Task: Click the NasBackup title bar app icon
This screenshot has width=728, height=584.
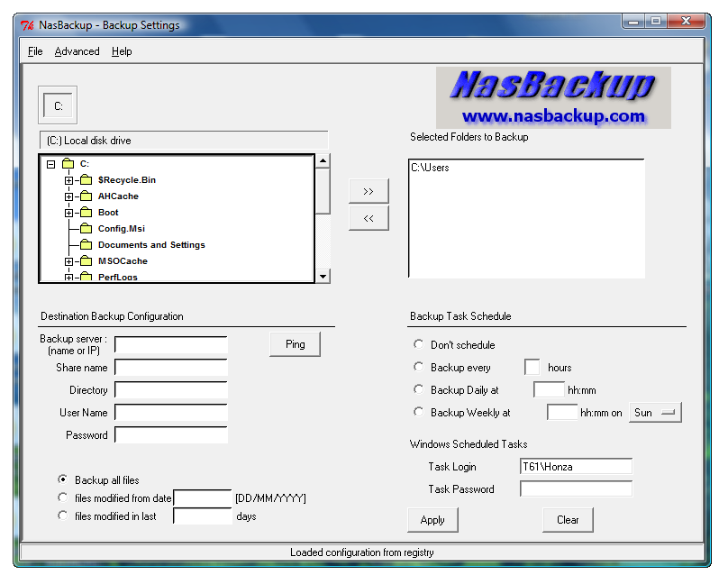Action: 27,25
